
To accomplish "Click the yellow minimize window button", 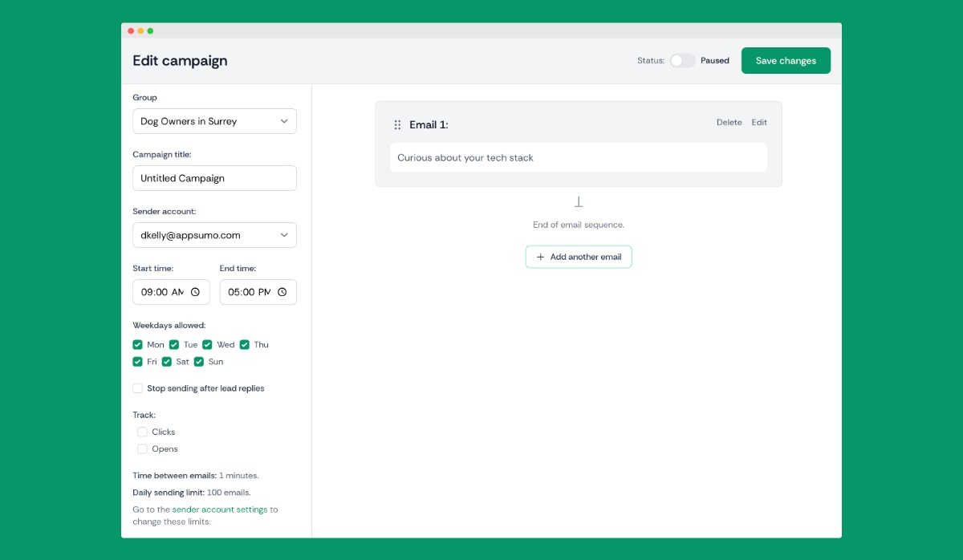I will 140,30.
